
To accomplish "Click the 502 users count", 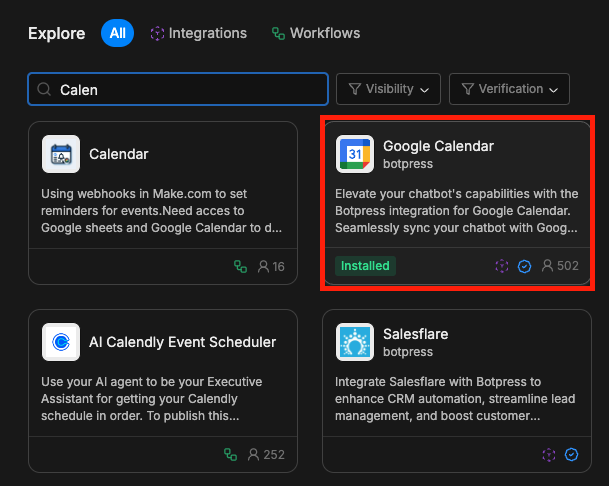I will point(568,266).
